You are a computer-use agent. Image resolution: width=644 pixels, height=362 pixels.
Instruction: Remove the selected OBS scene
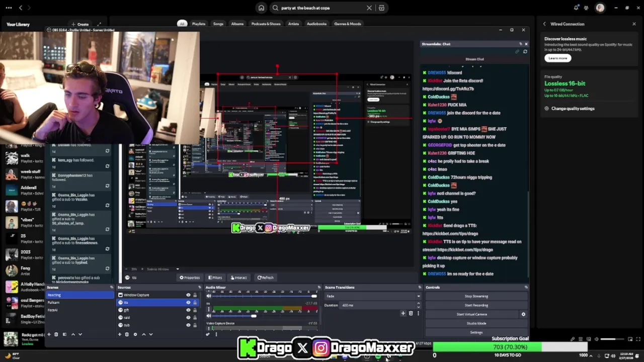[x=56, y=334]
